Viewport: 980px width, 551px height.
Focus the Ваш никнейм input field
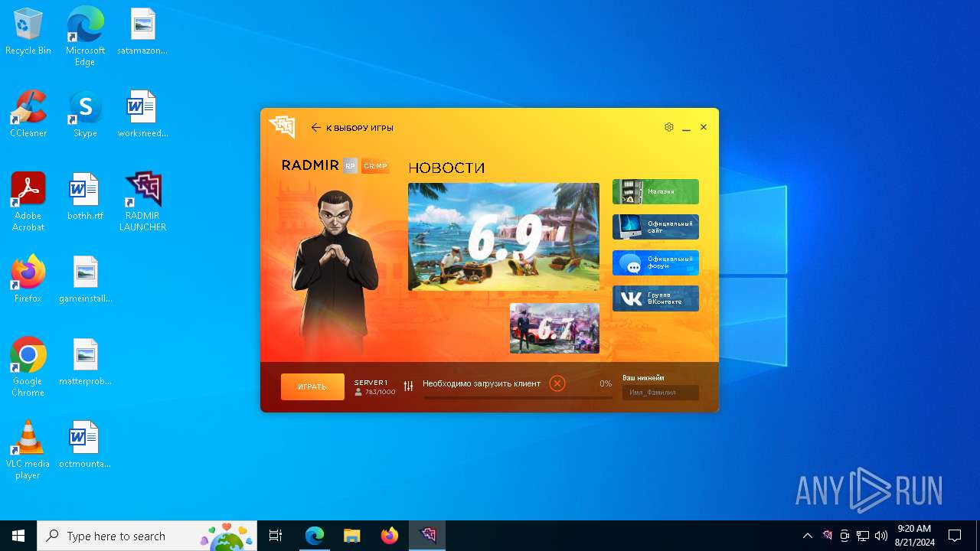tap(660, 393)
